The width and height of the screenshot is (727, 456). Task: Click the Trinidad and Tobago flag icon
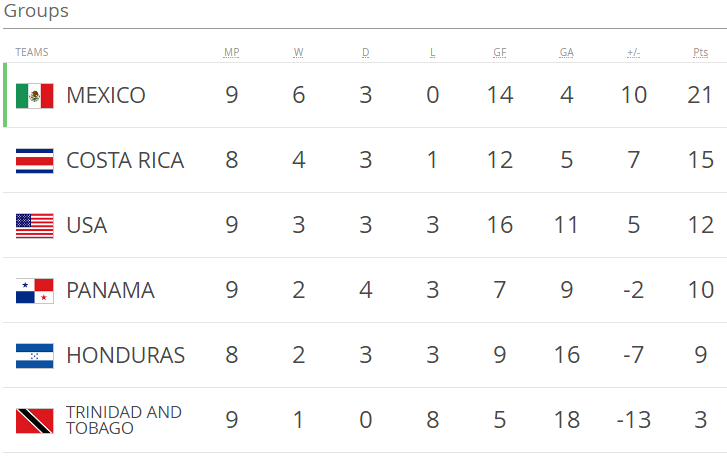pyautogui.click(x=34, y=421)
